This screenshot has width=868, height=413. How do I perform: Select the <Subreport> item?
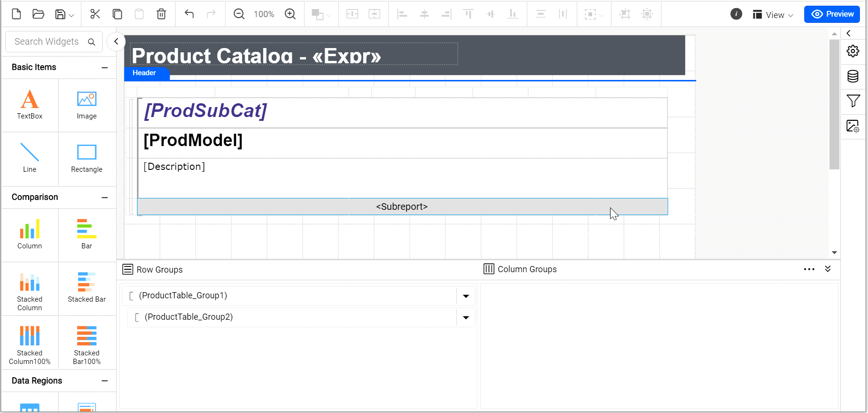pos(403,206)
